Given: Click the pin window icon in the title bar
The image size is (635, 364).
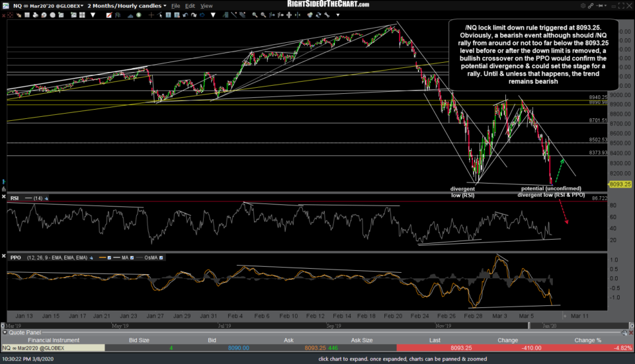Looking at the screenshot, I should coord(599,6).
